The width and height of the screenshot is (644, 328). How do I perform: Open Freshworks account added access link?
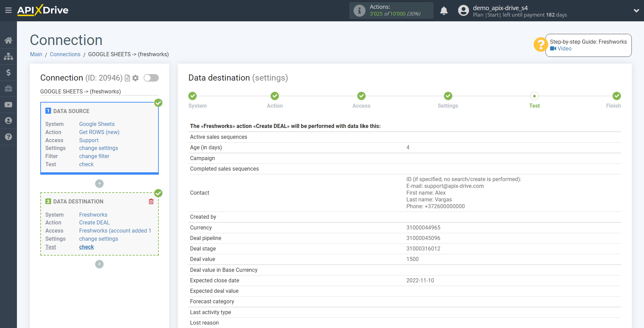[x=115, y=231]
